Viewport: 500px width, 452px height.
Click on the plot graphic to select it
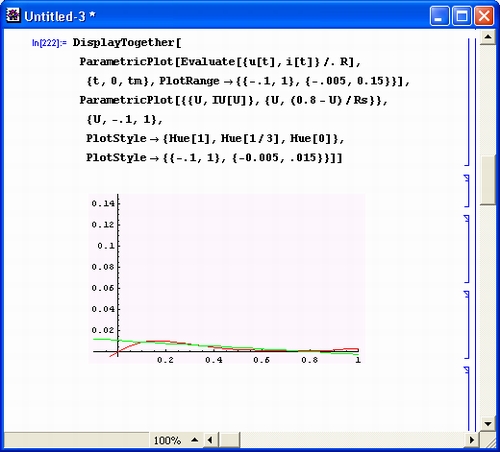tap(227, 278)
